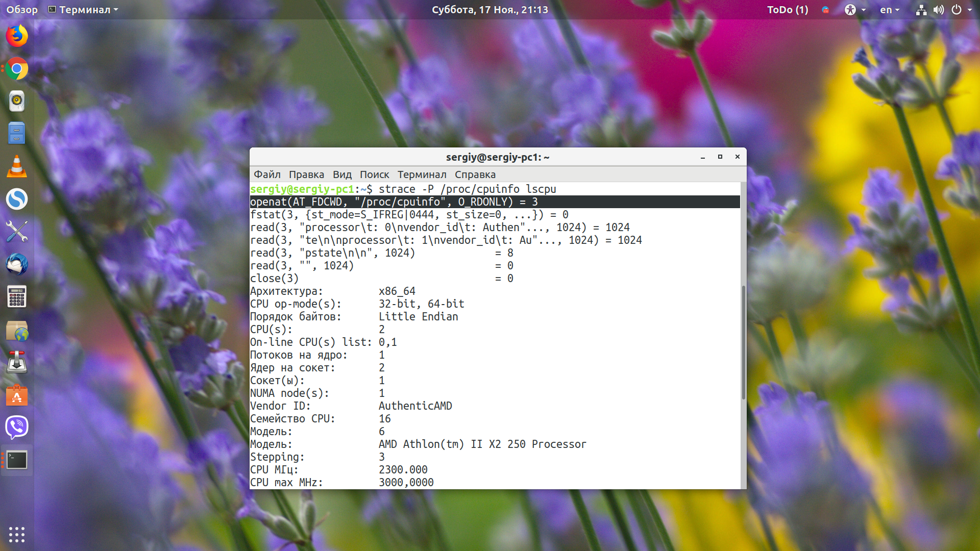Viewport: 980px width, 551px height.
Task: Launch Viber from the dock
Action: coord(17,427)
